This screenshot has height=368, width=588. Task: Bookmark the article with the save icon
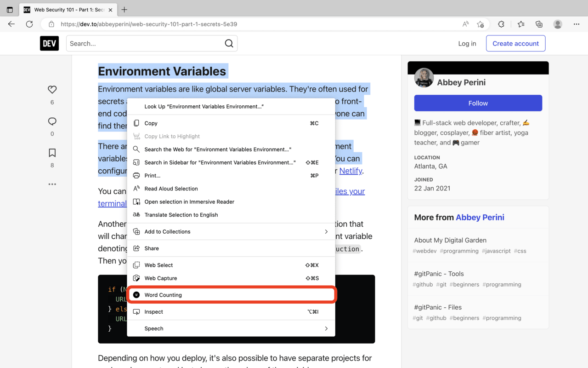pyautogui.click(x=52, y=153)
